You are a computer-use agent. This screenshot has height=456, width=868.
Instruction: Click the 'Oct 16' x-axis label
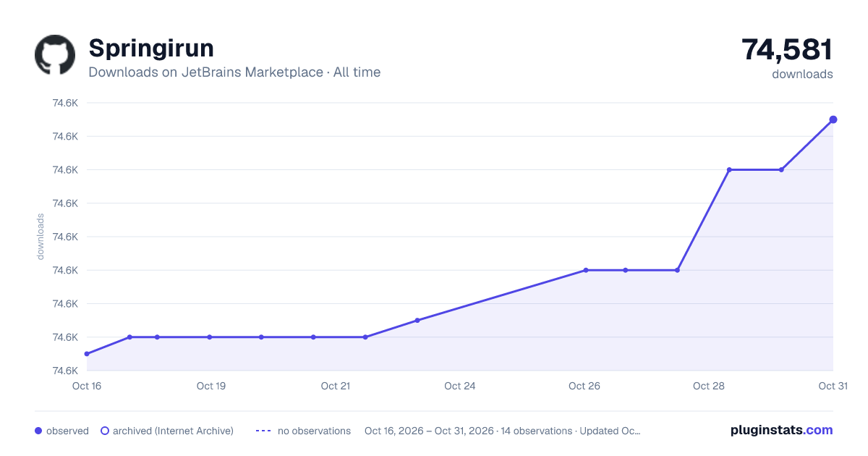coord(87,386)
